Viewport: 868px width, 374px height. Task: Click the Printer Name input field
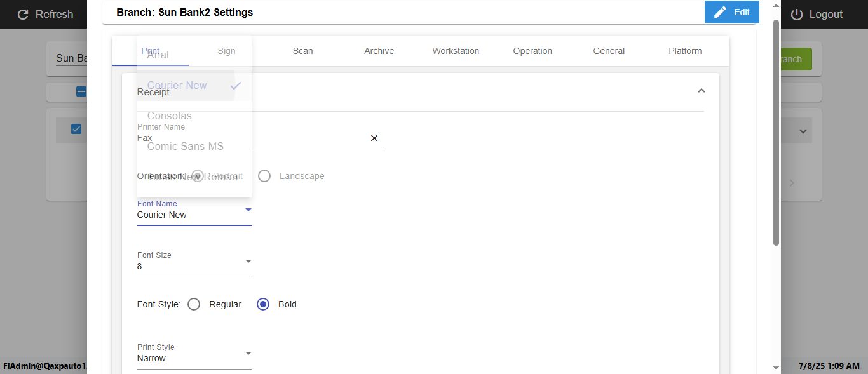click(x=251, y=138)
